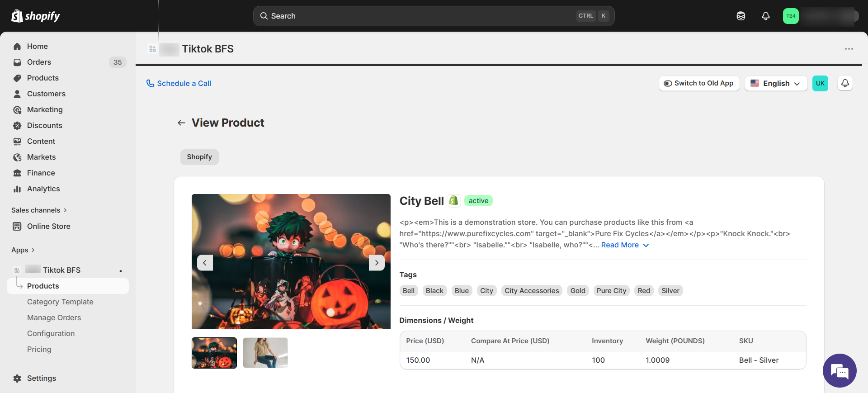This screenshot has height=393, width=868.
Task: Open the live chat bubble
Action: tap(840, 370)
